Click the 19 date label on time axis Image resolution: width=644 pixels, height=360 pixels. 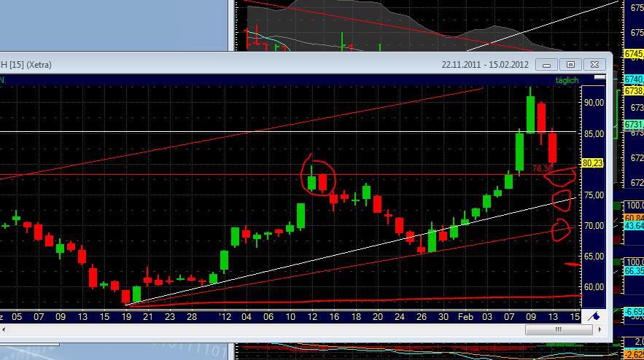click(x=126, y=317)
